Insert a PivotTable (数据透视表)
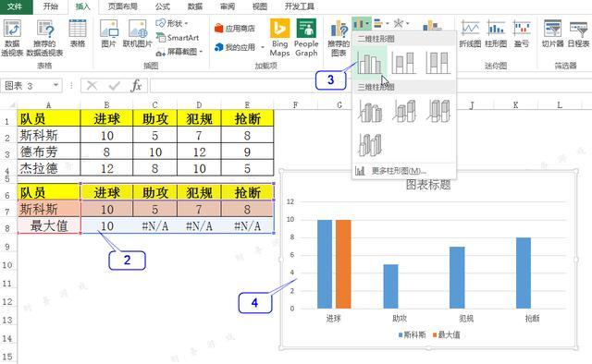 tap(12, 38)
